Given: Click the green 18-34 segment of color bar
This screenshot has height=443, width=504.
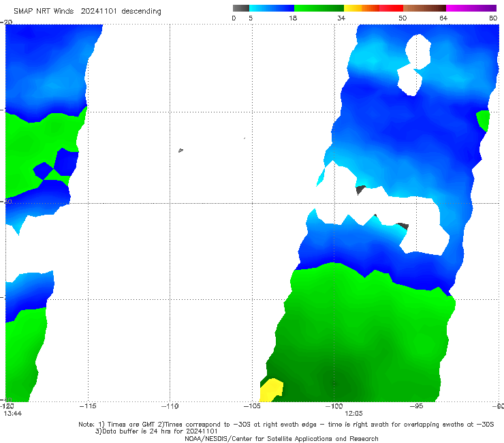Looking at the screenshot, I should 319,8.
